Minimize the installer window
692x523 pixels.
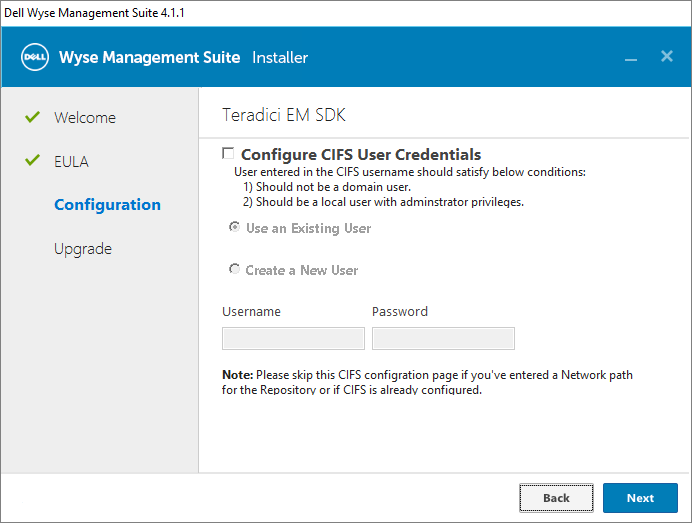pyautogui.click(x=631, y=58)
